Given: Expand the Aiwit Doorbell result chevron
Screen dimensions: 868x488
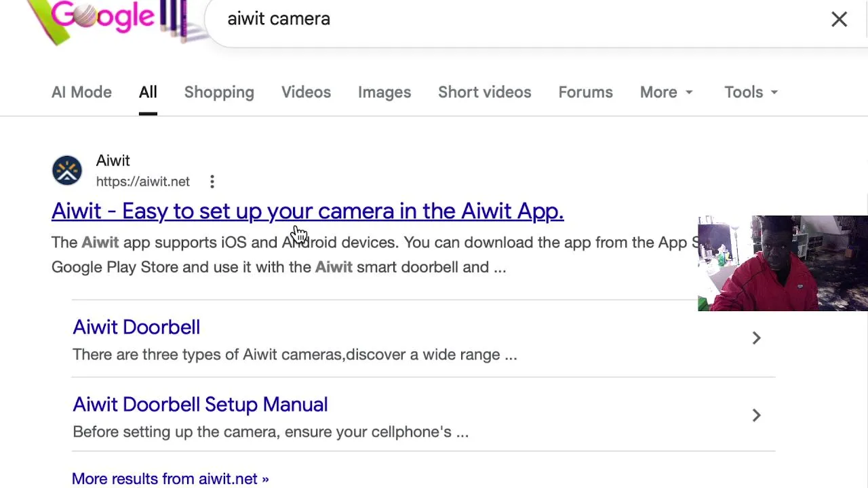Looking at the screenshot, I should pos(756,338).
